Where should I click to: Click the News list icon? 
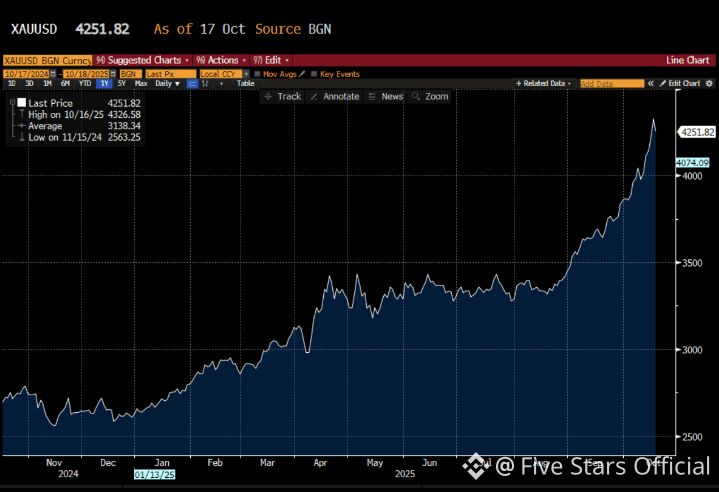(372, 96)
